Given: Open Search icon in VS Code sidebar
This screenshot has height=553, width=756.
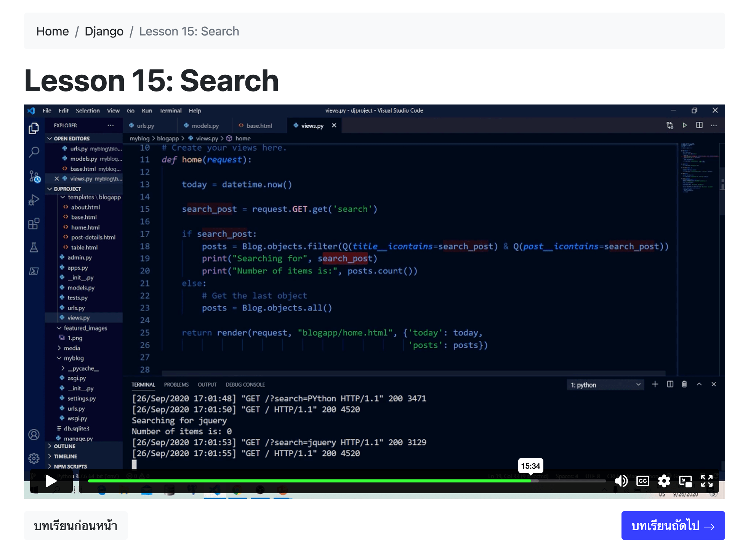Looking at the screenshot, I should tap(34, 152).
